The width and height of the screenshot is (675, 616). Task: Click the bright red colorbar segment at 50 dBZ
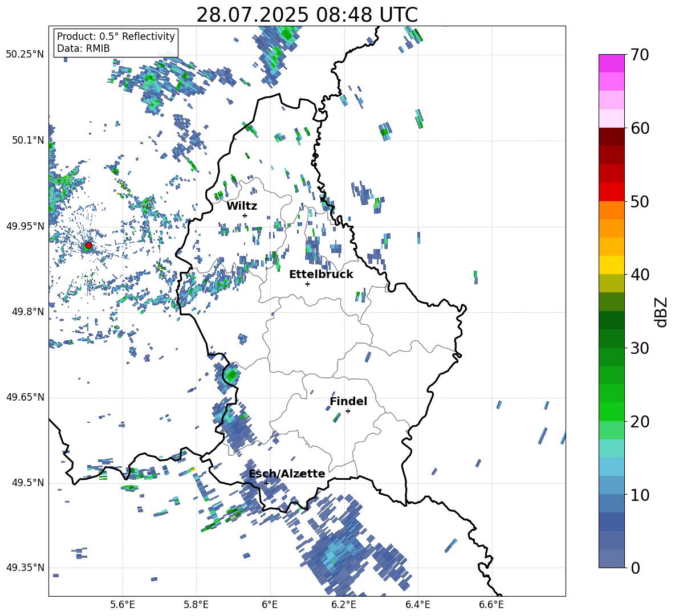[611, 192]
